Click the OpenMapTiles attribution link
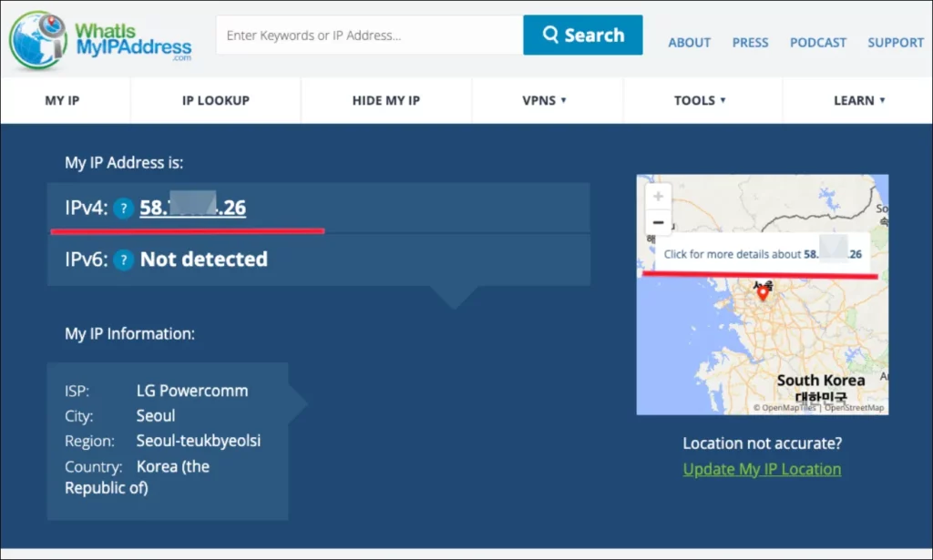This screenshot has height=560, width=933. tap(784, 408)
